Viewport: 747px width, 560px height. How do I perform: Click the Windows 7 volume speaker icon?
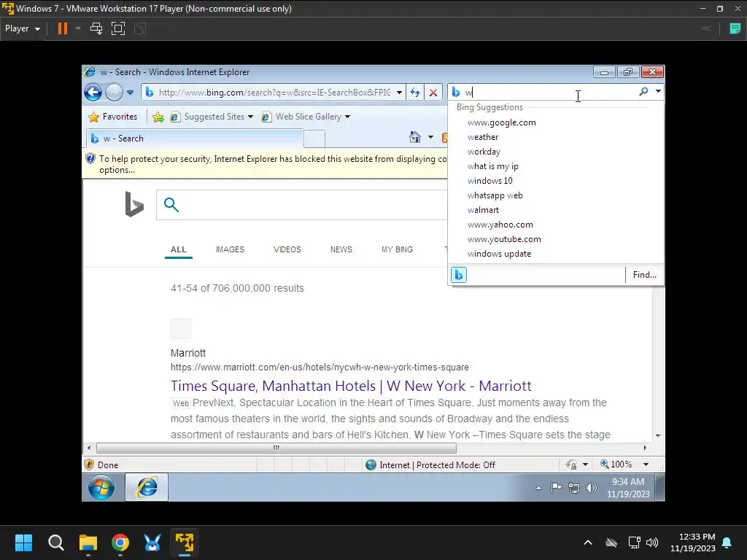pyautogui.click(x=591, y=488)
